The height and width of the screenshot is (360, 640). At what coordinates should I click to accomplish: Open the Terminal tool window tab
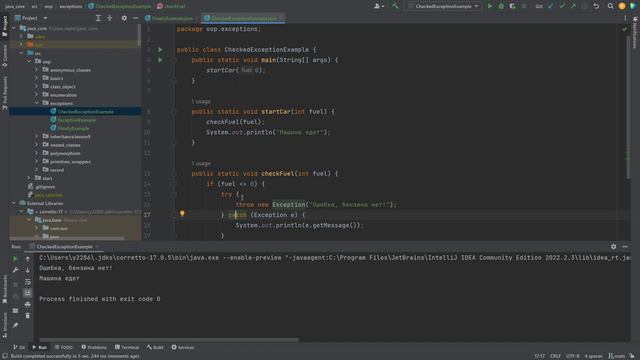click(127, 347)
